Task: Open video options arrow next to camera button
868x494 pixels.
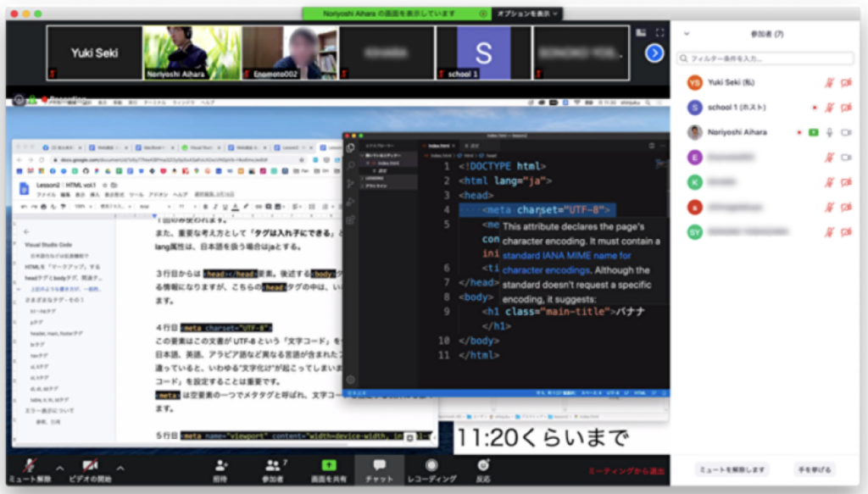Action: [120, 468]
